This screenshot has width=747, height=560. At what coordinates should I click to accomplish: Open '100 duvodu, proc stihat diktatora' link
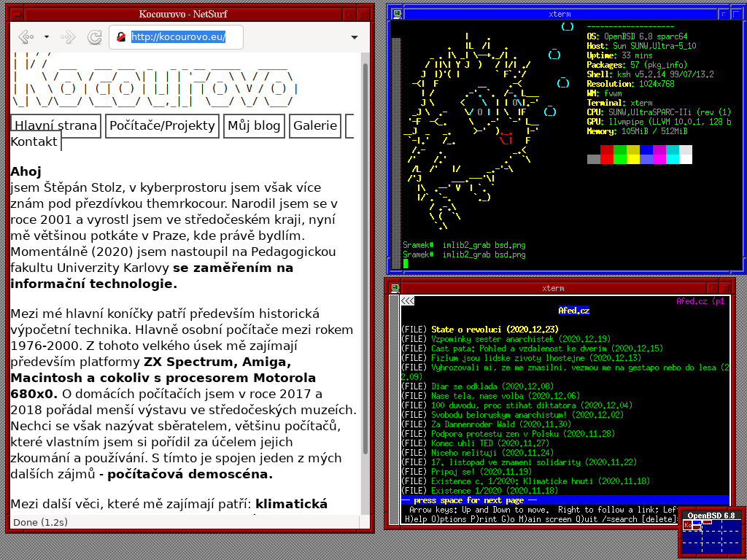pos(532,405)
